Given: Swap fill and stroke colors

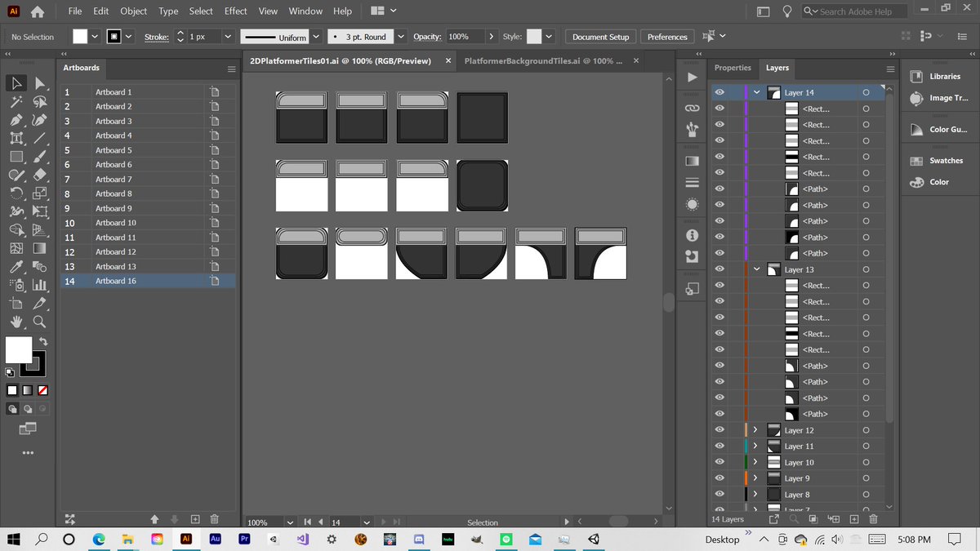Looking at the screenshot, I should pyautogui.click(x=43, y=341).
